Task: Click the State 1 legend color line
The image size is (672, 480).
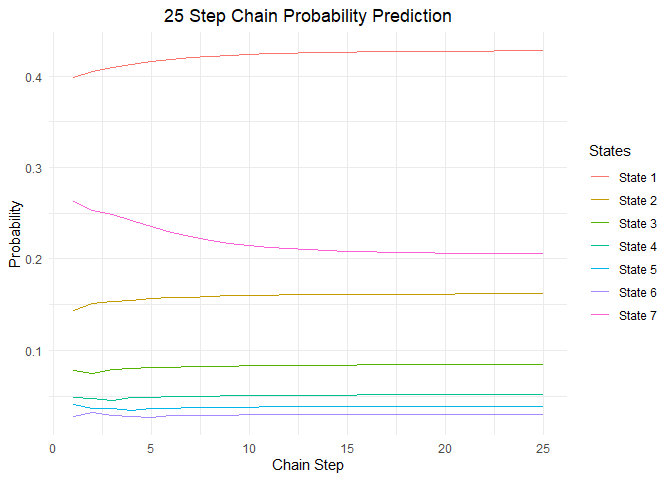Action: coord(600,177)
